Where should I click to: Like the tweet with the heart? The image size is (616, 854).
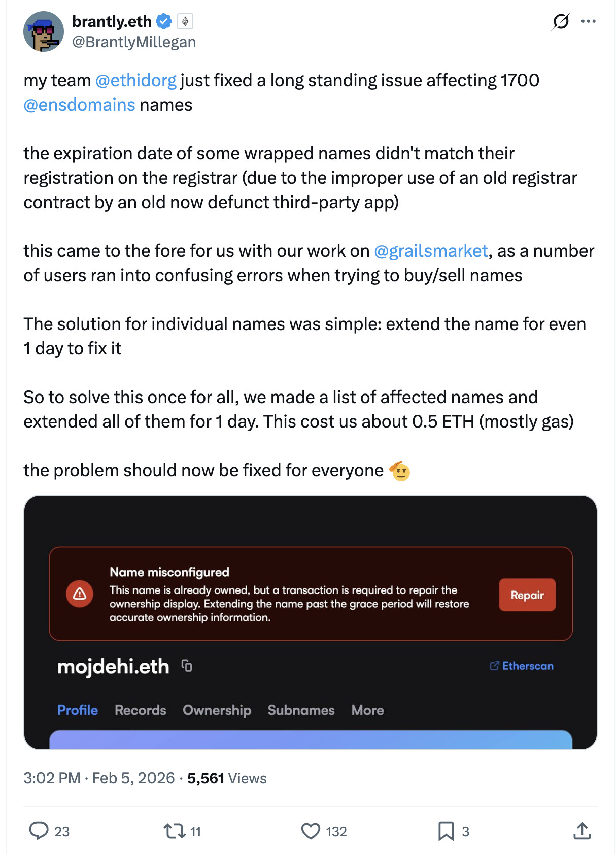pyautogui.click(x=311, y=831)
